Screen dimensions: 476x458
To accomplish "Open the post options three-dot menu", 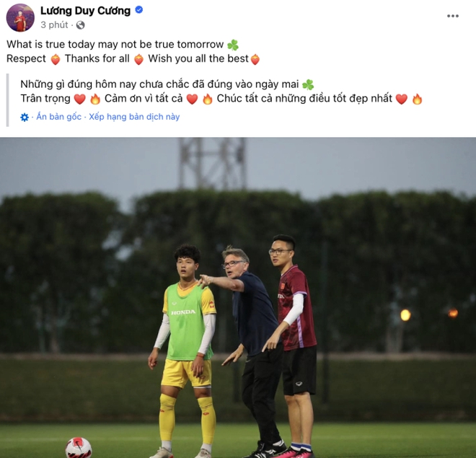I will 453,14.
